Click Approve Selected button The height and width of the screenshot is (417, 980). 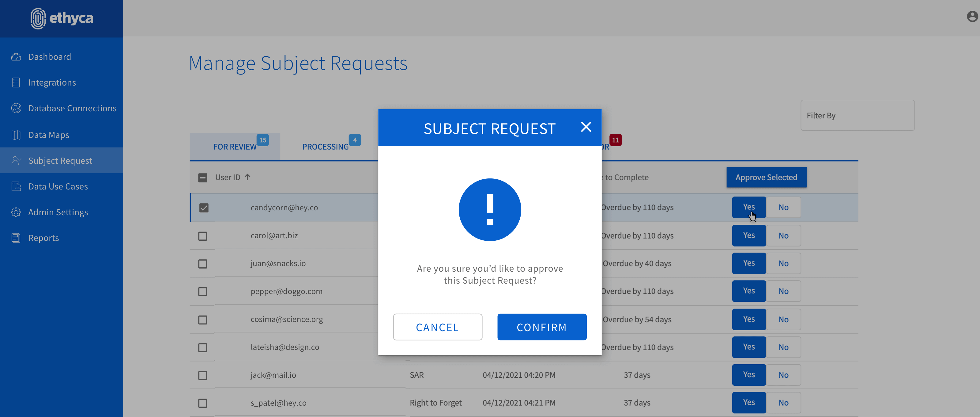(x=766, y=178)
